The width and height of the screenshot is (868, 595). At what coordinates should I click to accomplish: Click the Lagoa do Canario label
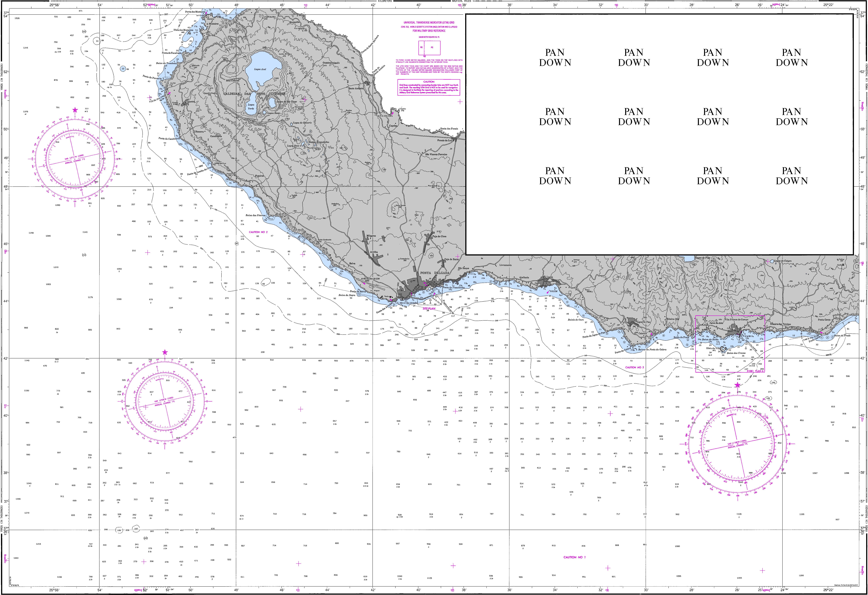(302, 123)
